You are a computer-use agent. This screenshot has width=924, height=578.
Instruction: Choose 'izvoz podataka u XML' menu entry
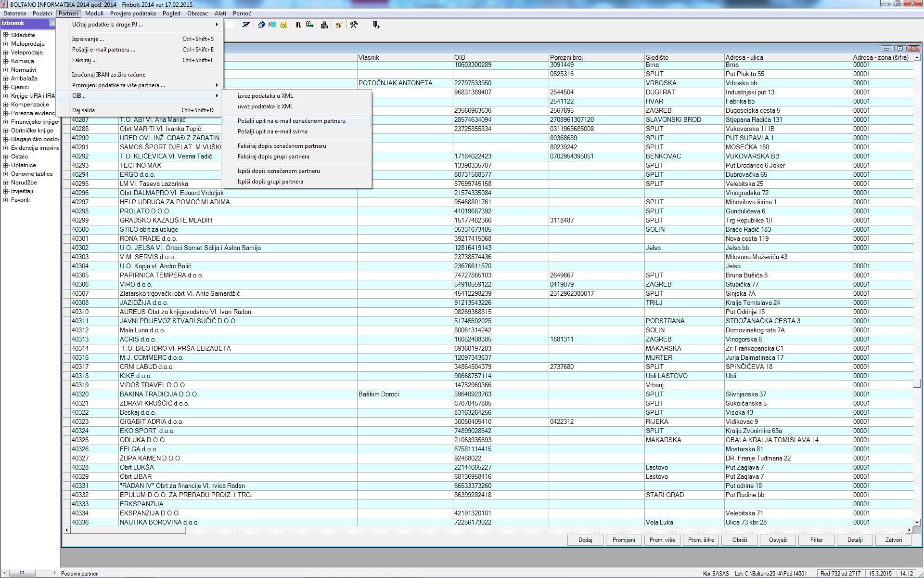(265, 96)
